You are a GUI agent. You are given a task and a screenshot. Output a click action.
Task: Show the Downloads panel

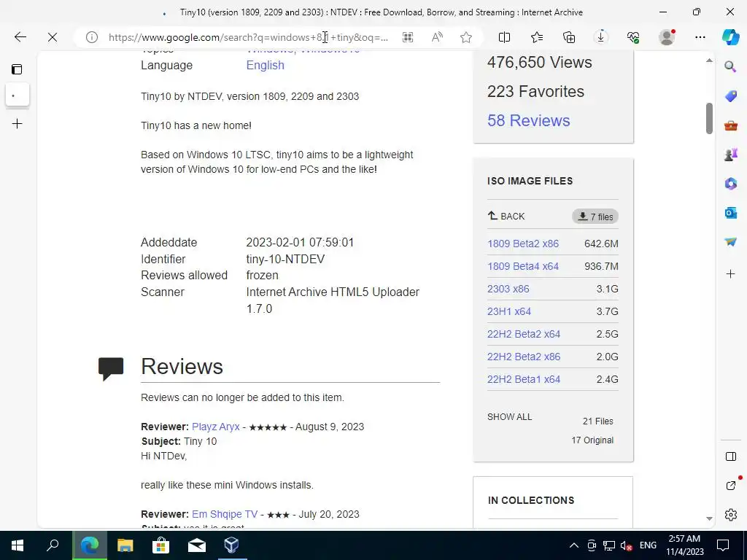click(601, 37)
